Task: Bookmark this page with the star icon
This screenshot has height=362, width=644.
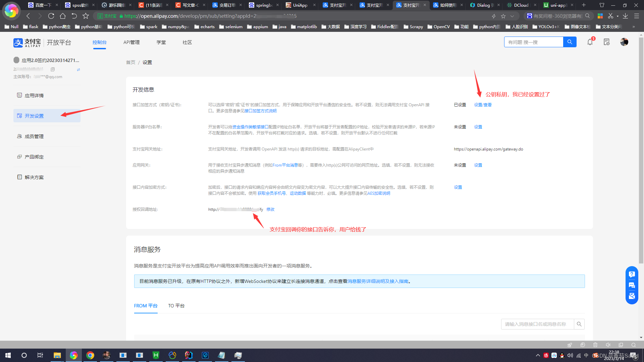Action: (x=86, y=16)
